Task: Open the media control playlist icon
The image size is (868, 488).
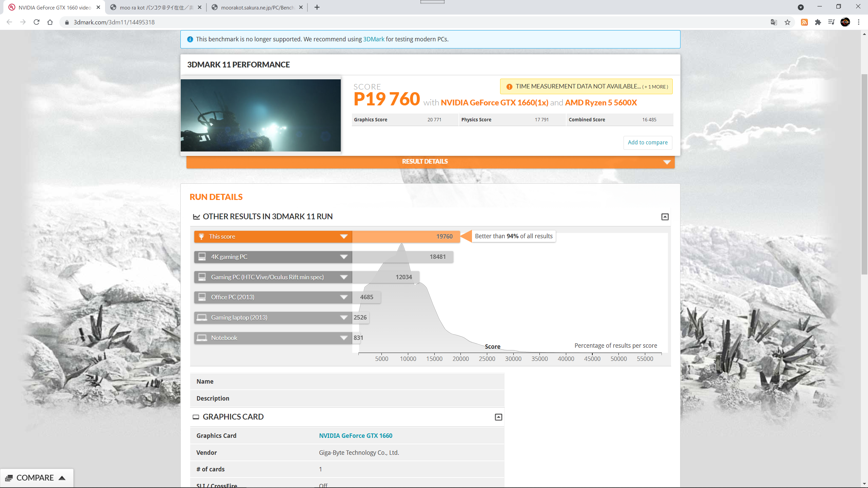Action: pos(831,22)
